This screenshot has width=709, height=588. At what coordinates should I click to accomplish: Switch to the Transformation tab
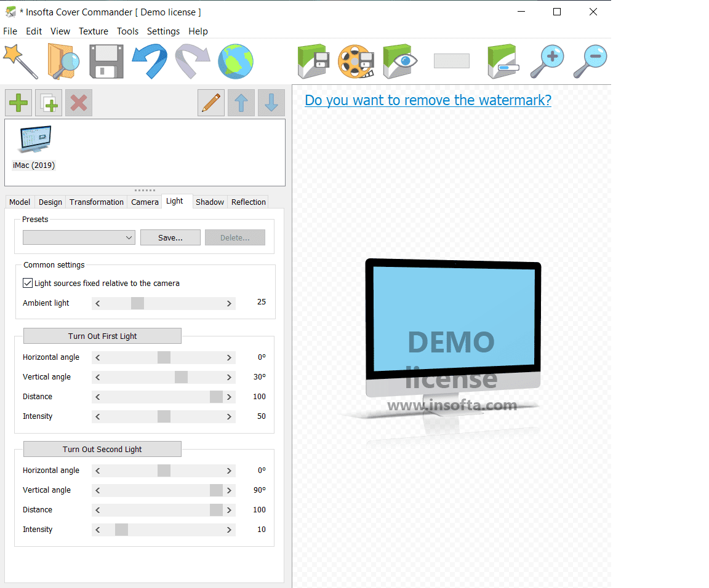coord(96,202)
